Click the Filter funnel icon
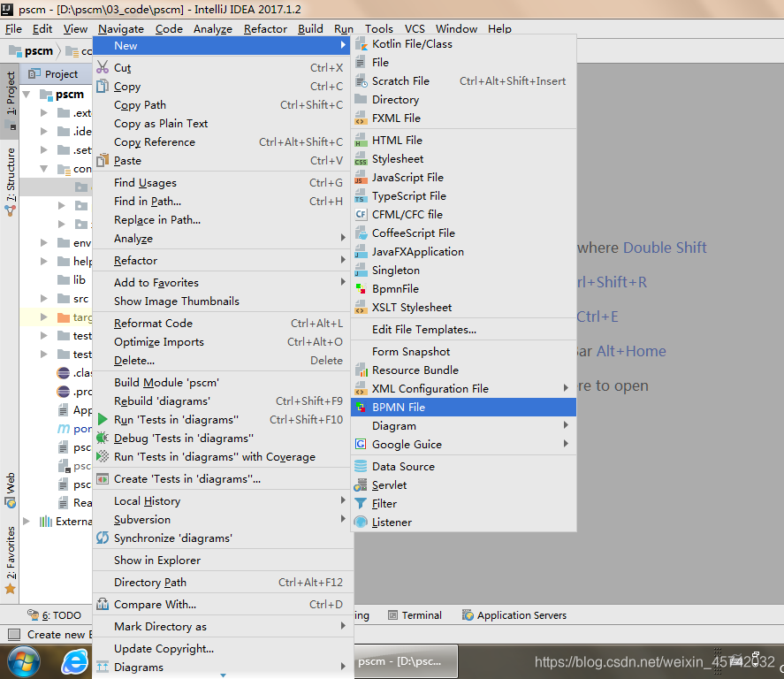784x679 pixels. tap(361, 503)
